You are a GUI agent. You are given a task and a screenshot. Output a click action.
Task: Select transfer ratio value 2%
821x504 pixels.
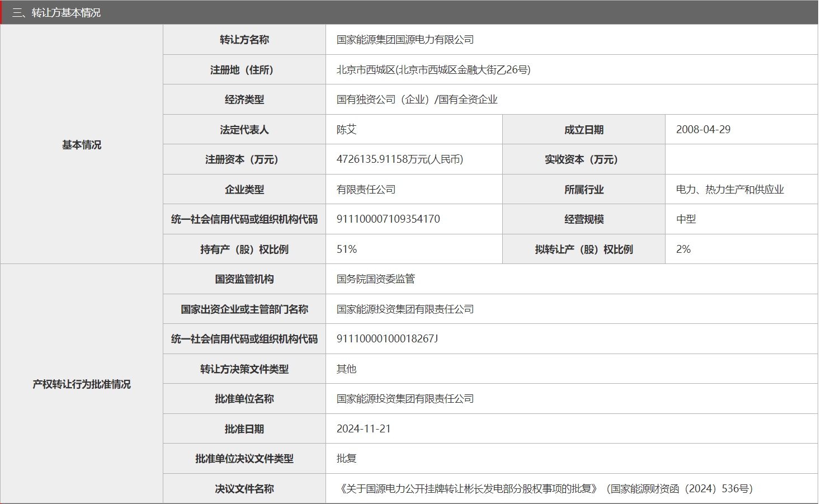click(x=683, y=249)
